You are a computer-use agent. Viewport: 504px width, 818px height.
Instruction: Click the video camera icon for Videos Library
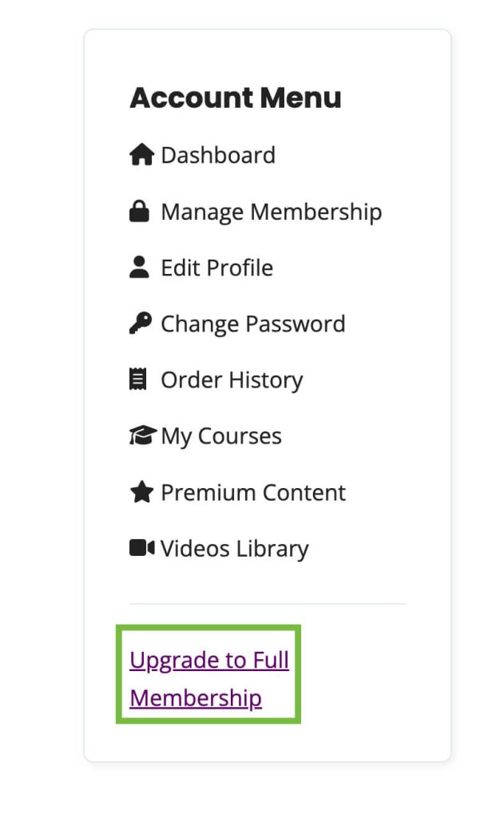tap(141, 548)
